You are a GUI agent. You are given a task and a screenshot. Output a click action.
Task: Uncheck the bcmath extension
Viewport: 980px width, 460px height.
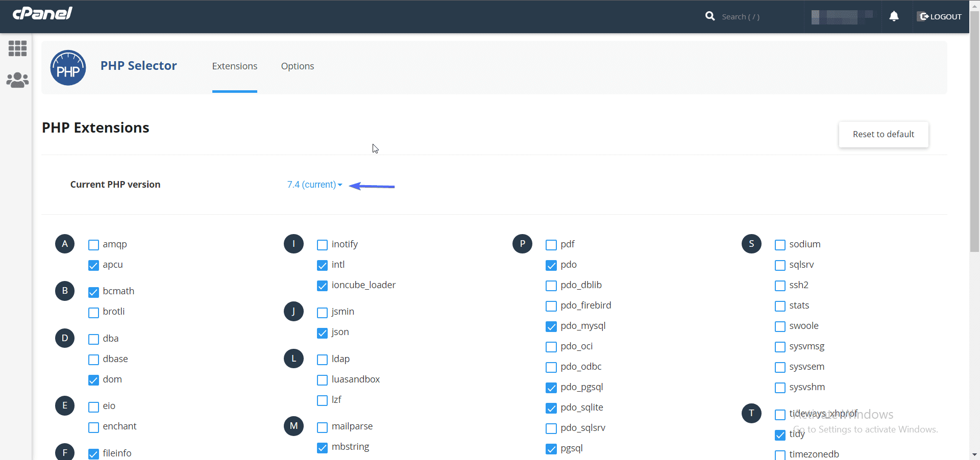[93, 292]
